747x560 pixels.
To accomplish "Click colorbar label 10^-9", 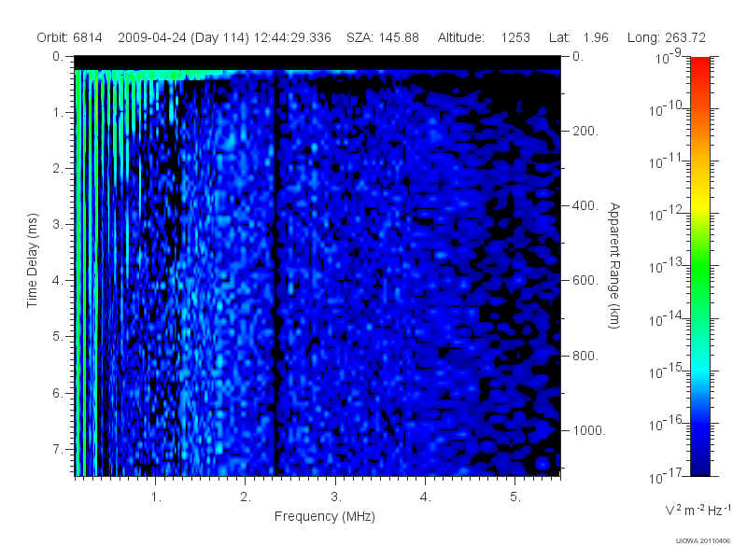I will pos(668,57).
